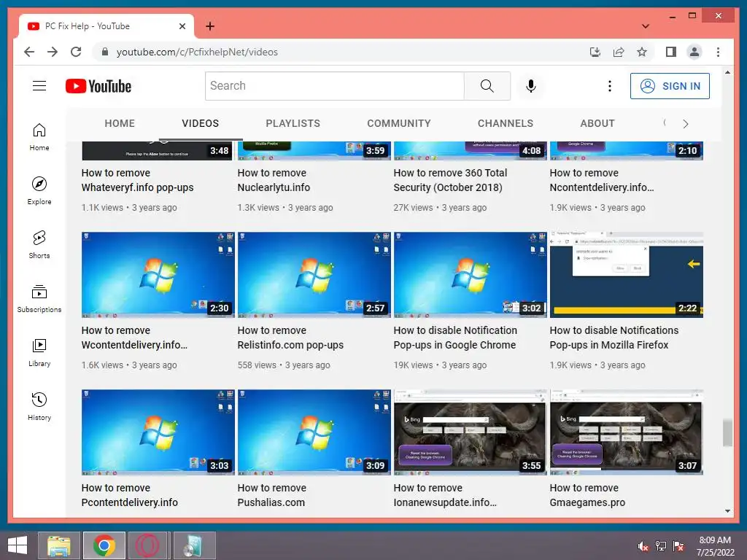Open Subscriptions in the sidebar
Viewport: 747px width, 560px height.
(39, 298)
